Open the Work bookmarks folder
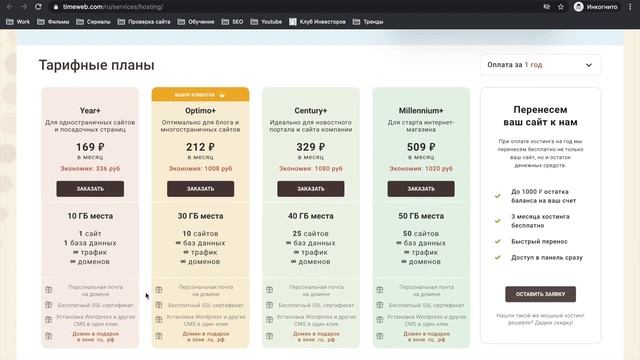The image size is (640, 360). point(18,22)
